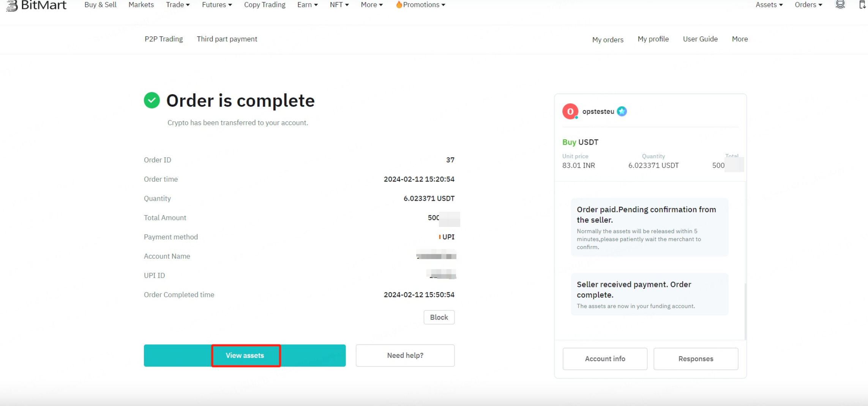Click the opstesteu merchant name
The width and height of the screenshot is (868, 406).
click(598, 112)
